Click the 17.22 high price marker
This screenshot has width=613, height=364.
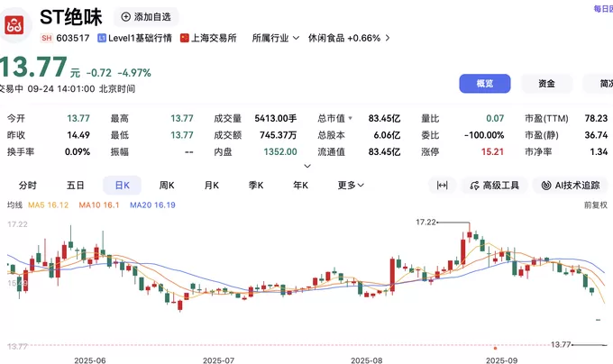point(425,223)
